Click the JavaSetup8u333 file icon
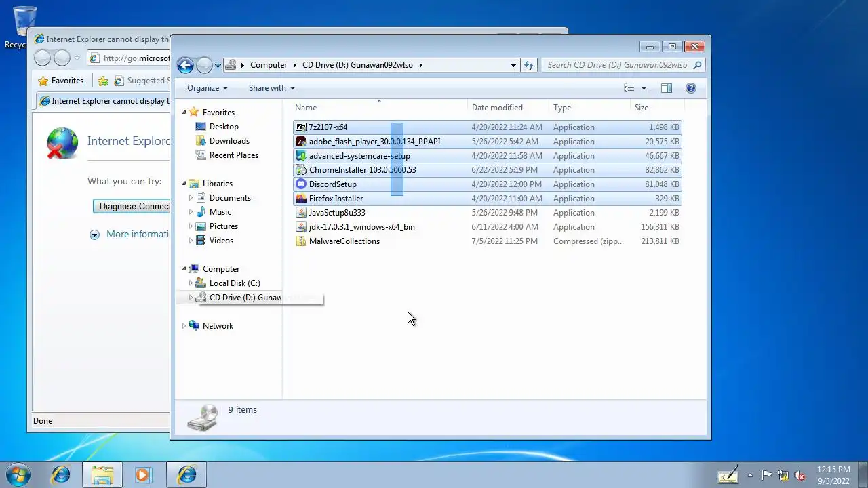Viewport: 868px width, 488px height. 301,213
